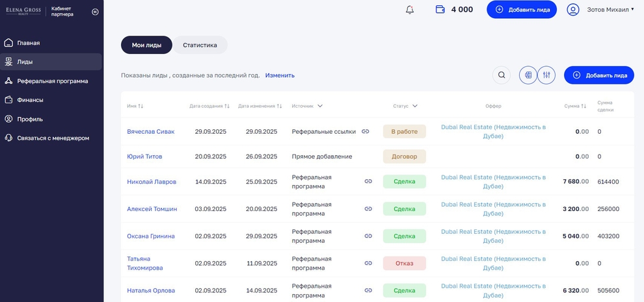Collapse the sidebar with the arrow icon
644x302 pixels.
click(96, 12)
